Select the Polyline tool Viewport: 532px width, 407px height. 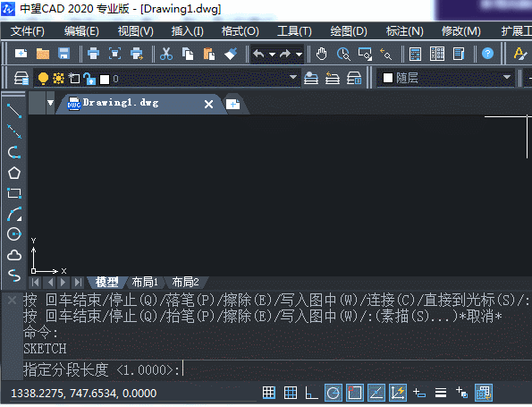[14, 152]
